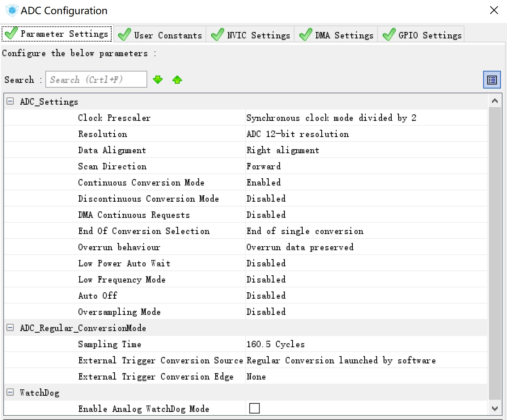Select 'Enable Analog WatchDog Mode' label
The image size is (507, 420).
coord(144,409)
